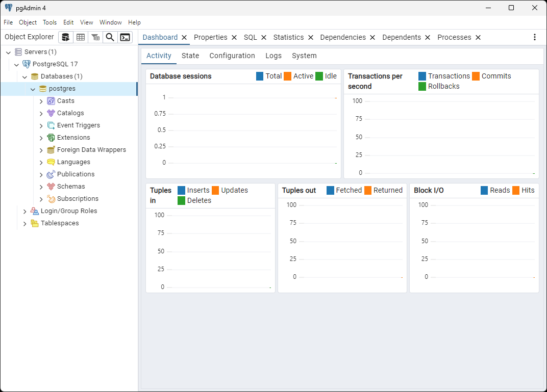Viewport: 547px width, 392px height.
Task: Switch to the Processes tab
Action: 454,37
